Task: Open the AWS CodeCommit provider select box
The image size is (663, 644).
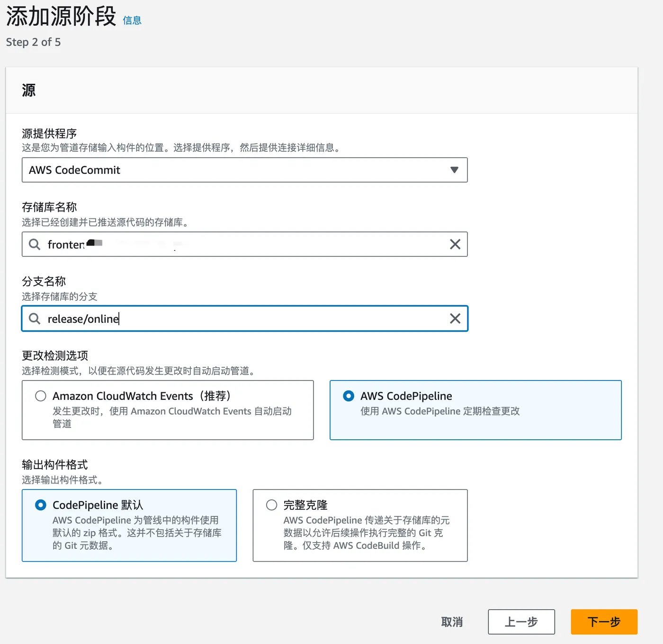Action: pos(237,170)
